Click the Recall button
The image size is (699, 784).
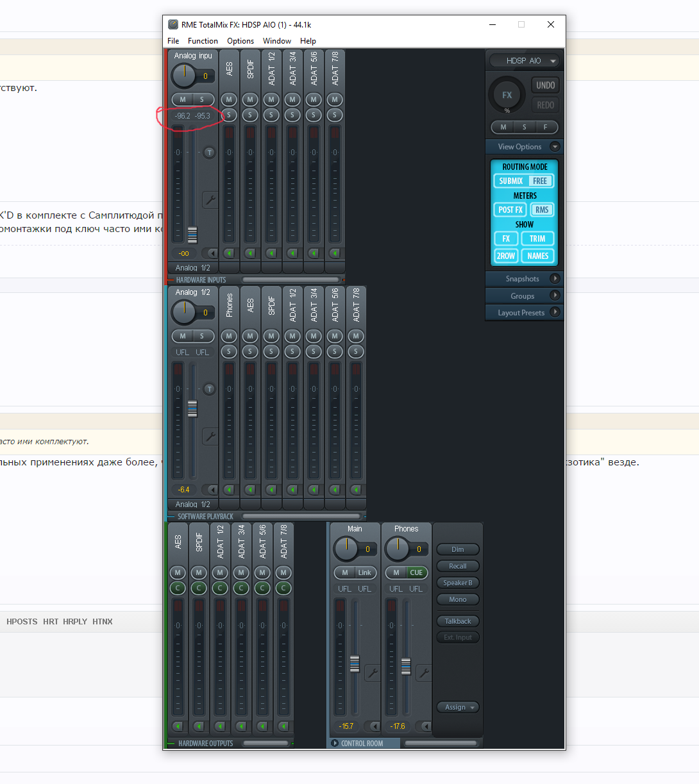point(458,566)
